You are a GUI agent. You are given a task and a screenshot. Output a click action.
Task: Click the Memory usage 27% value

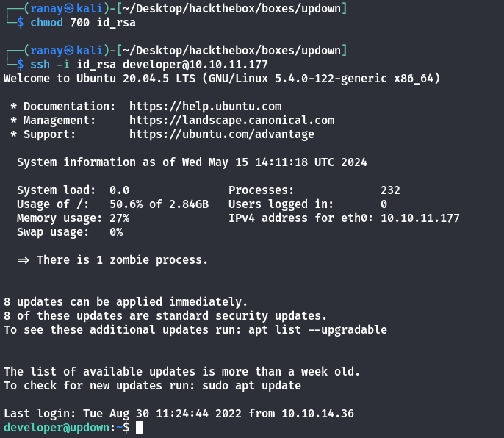click(119, 218)
